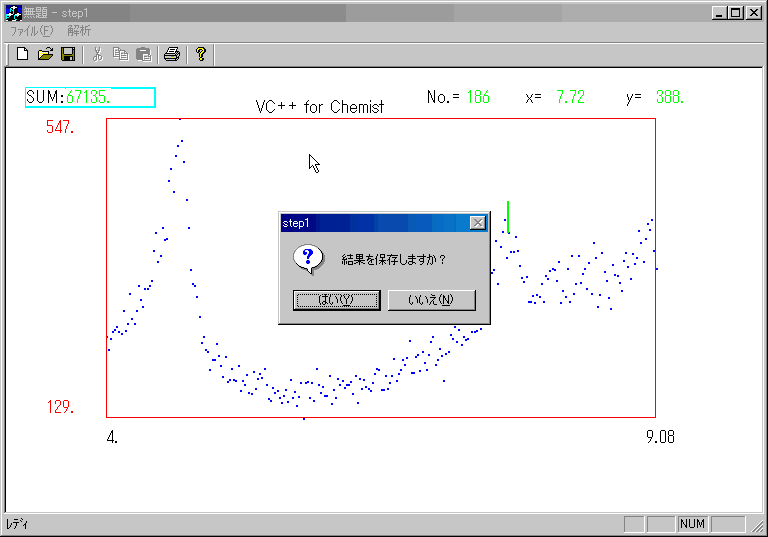Maximize the main application window
The height and width of the screenshot is (537, 768).
click(x=736, y=13)
